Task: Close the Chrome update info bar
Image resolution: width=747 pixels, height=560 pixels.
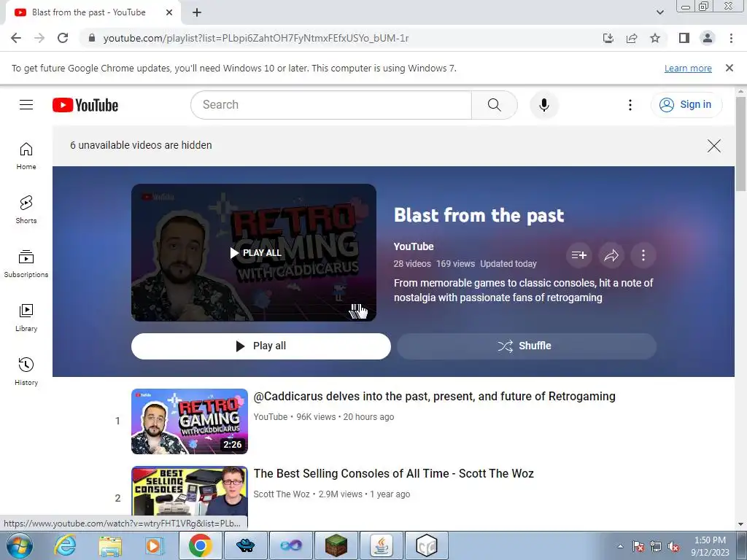Action: (729, 68)
